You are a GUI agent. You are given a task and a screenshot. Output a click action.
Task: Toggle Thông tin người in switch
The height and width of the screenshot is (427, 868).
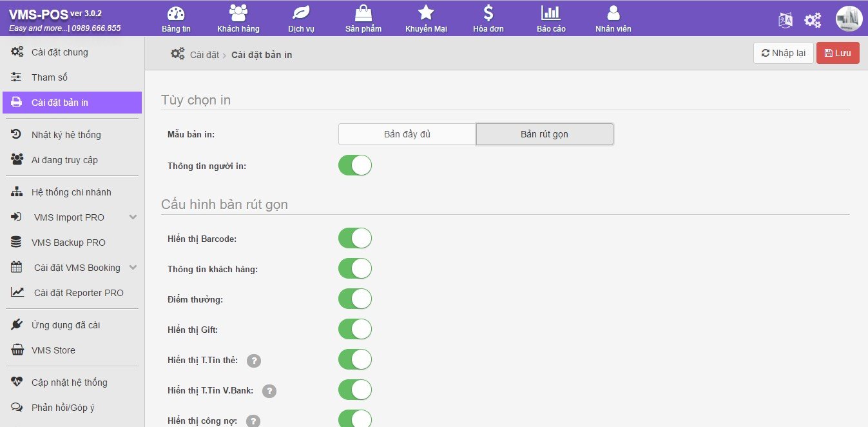(355, 165)
